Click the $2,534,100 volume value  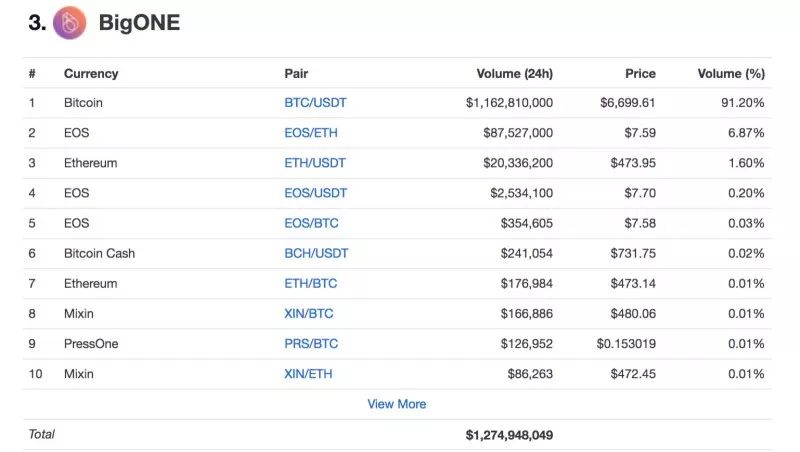[x=521, y=193]
